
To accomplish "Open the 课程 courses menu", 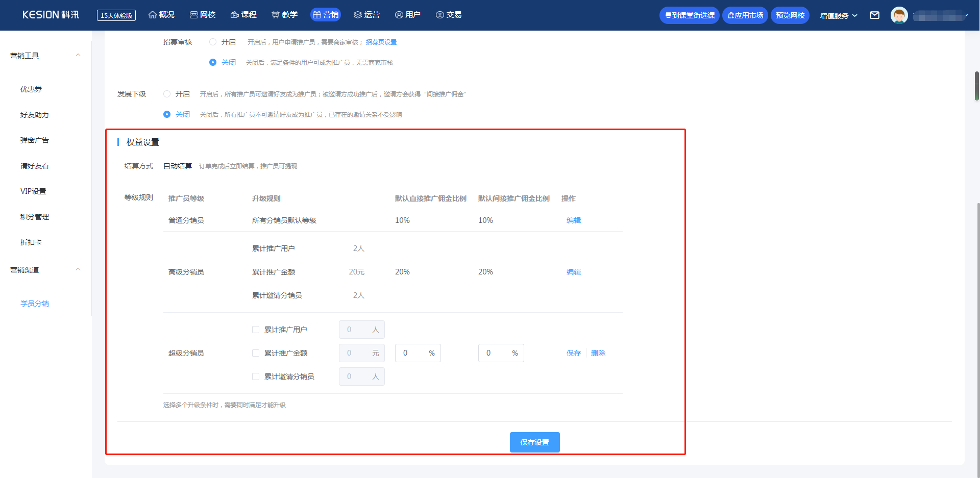I will (243, 15).
